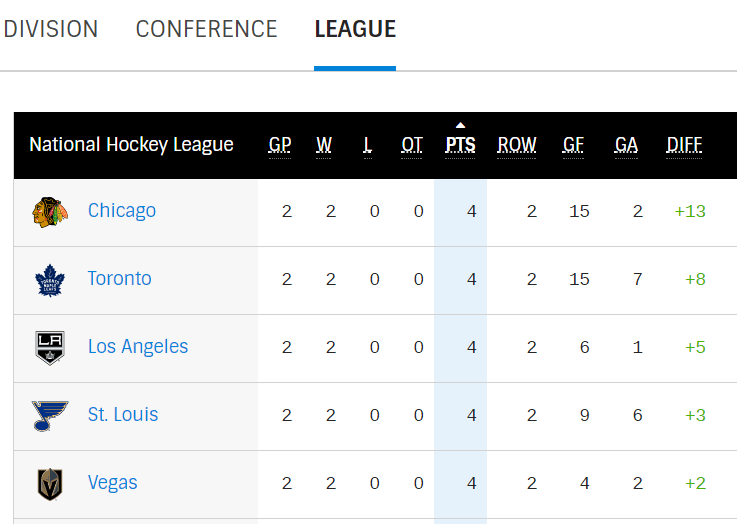Select the League tab
The height and width of the screenshot is (524, 737).
coord(355,29)
